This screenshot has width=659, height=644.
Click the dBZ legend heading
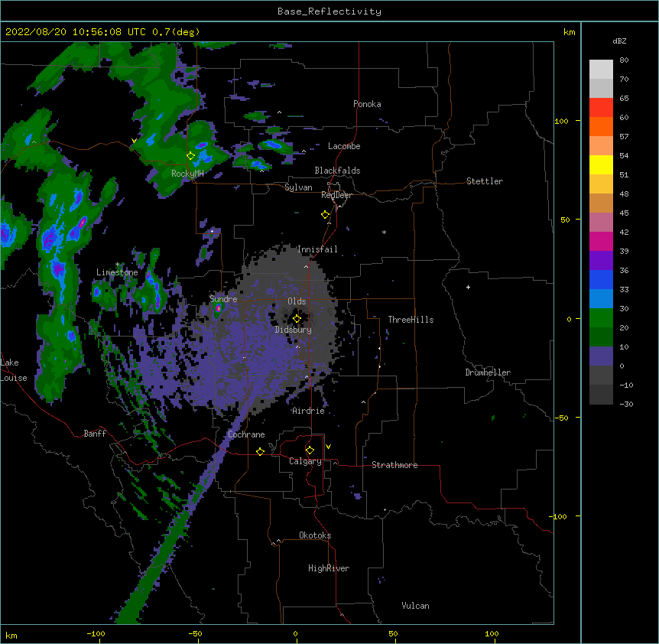coord(619,41)
